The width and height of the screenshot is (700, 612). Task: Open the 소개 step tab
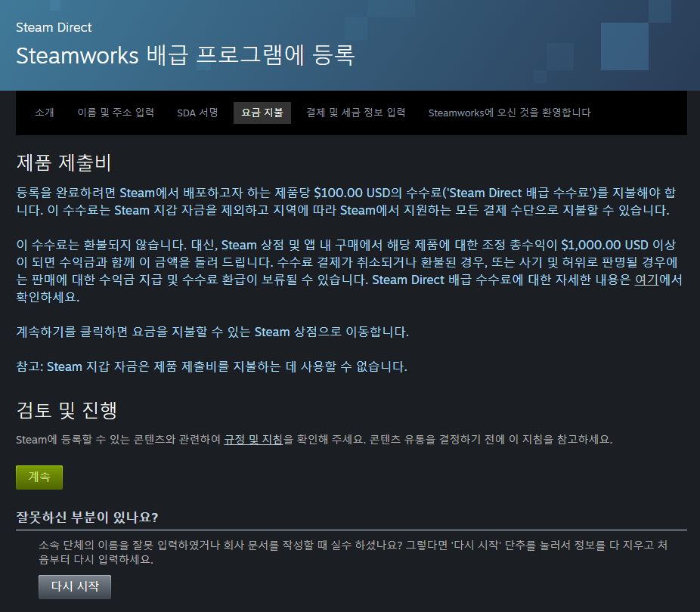(44, 113)
